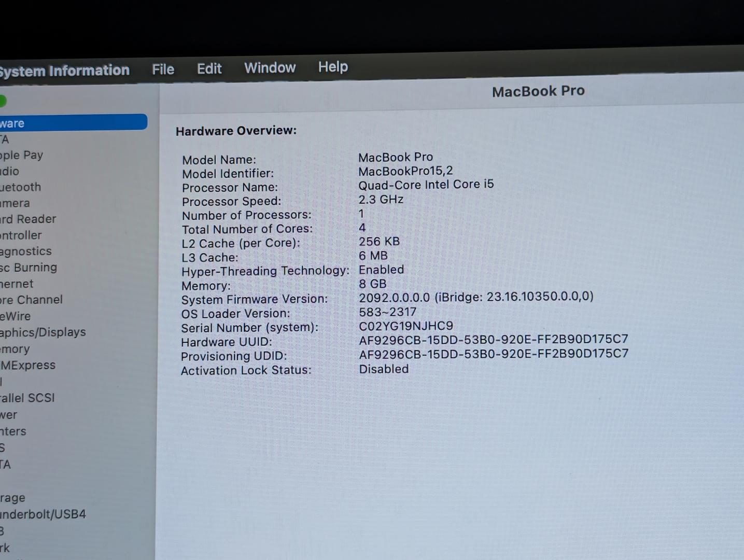Select FireWire in the sidebar

point(15,316)
